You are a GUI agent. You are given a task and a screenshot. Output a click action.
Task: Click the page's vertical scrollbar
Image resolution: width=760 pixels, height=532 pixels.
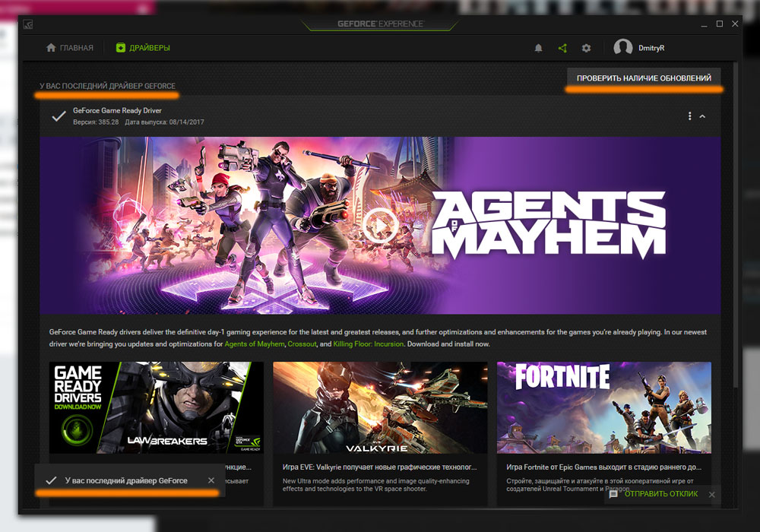coord(737,224)
